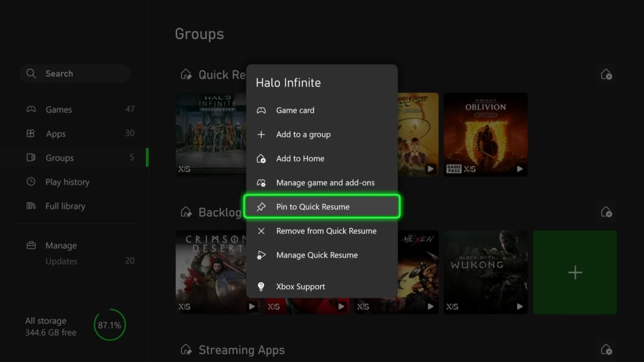Click the Manage briefcase icon

point(31,245)
